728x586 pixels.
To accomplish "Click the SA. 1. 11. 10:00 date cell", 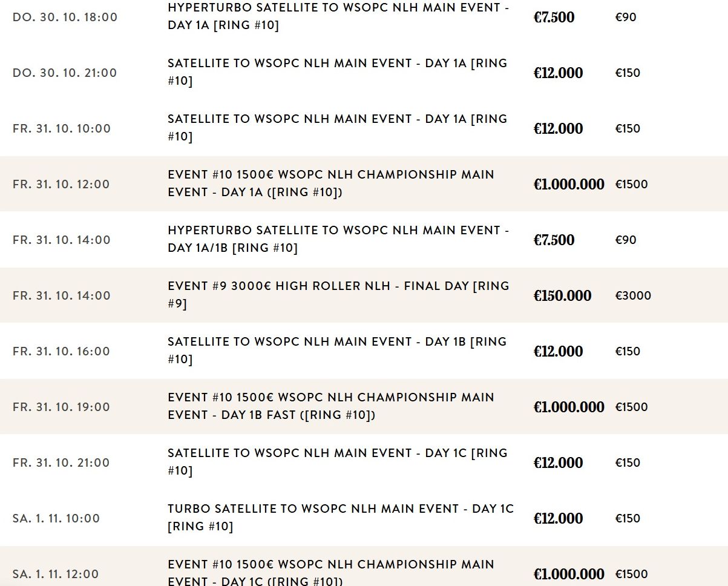I will [x=56, y=518].
